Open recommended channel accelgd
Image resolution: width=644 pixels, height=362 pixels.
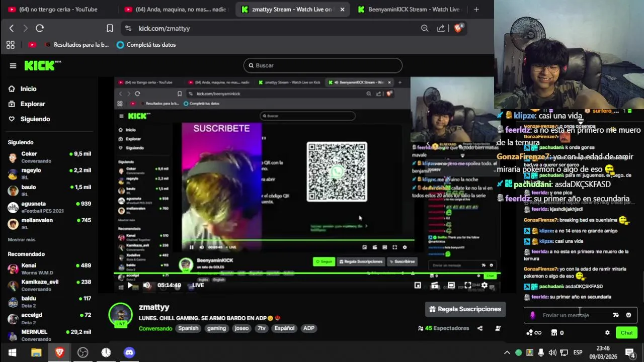(x=49, y=318)
